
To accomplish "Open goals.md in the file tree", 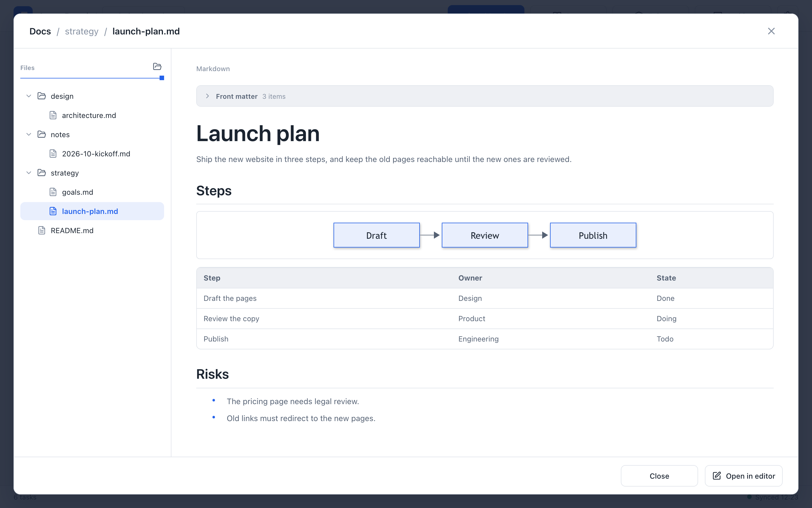I will point(92,192).
